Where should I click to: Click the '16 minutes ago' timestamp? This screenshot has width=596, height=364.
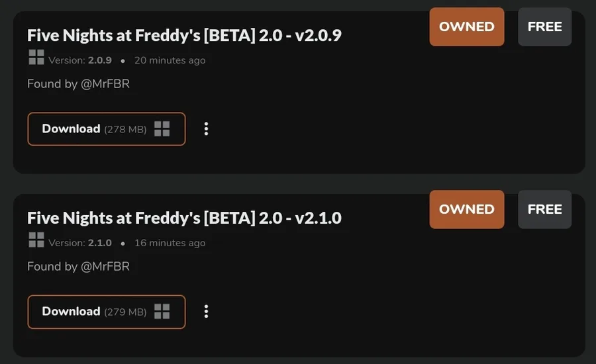point(170,243)
